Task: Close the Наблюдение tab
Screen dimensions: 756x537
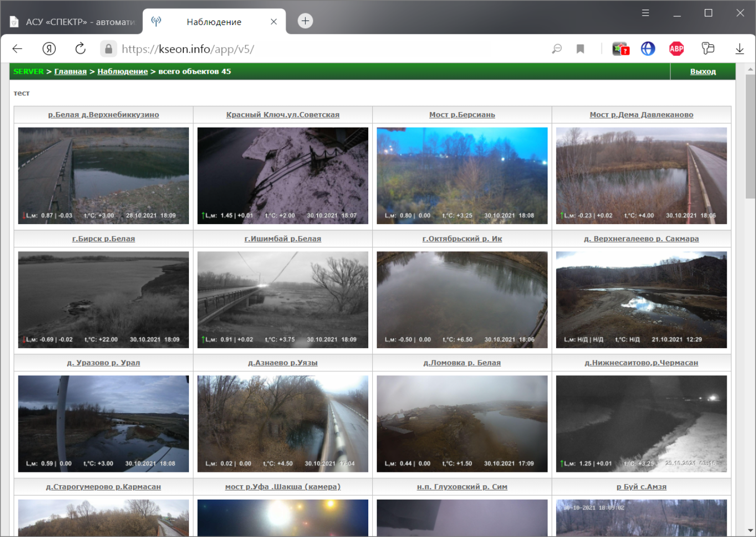Action: 274,22
